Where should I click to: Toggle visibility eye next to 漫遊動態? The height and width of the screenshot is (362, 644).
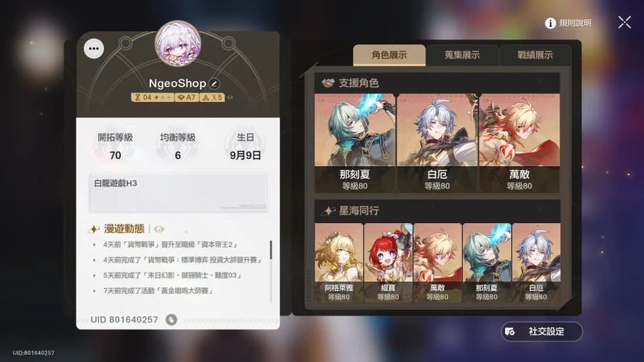point(159,229)
